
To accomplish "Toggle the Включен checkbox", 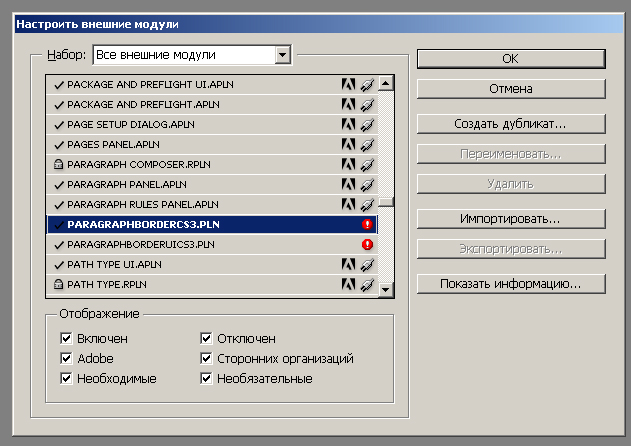I will coord(66,339).
